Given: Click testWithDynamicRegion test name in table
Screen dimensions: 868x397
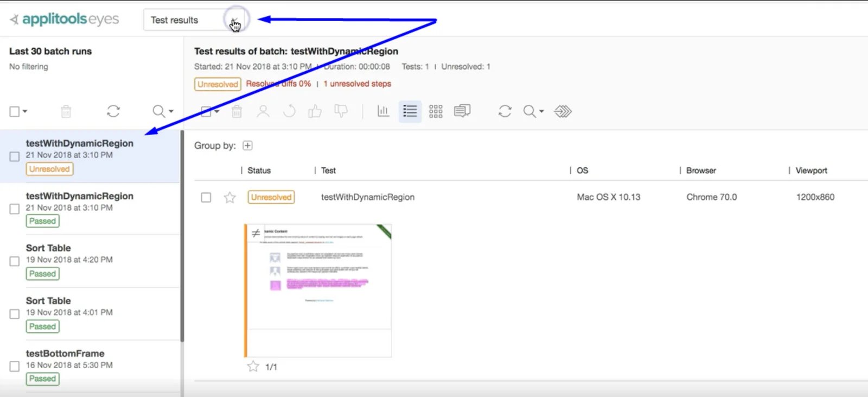Looking at the screenshot, I should [368, 197].
